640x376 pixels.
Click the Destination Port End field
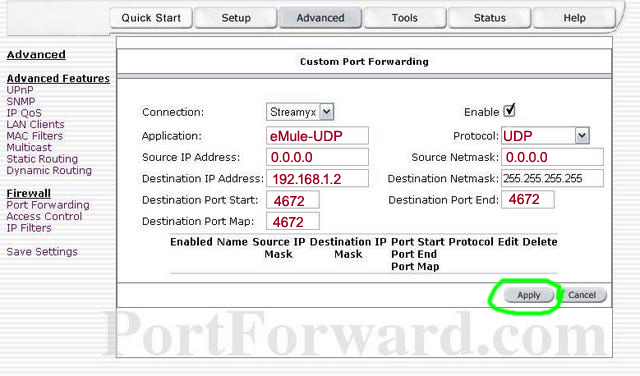528,200
